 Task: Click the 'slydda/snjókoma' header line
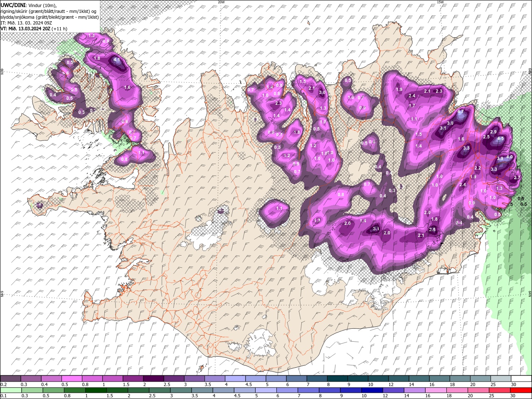click(49, 17)
